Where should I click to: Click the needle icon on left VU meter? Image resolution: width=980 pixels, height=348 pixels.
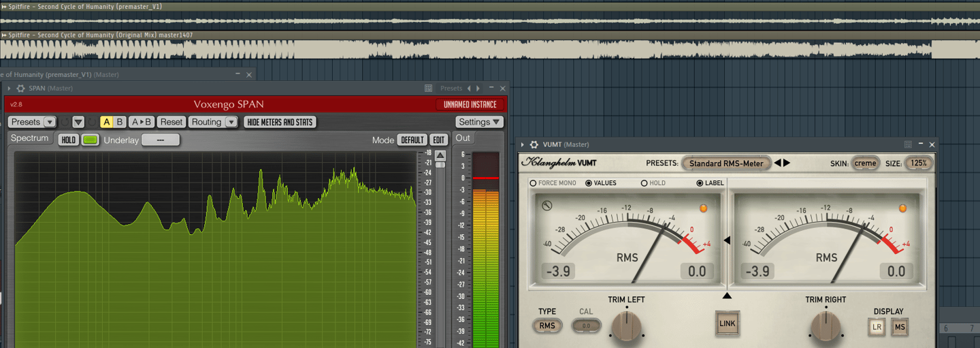546,206
